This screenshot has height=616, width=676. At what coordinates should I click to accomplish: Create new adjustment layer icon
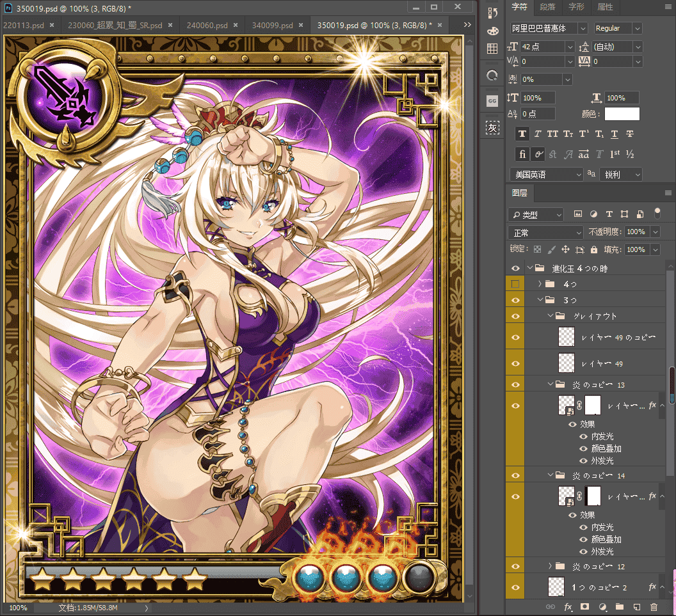point(603,606)
